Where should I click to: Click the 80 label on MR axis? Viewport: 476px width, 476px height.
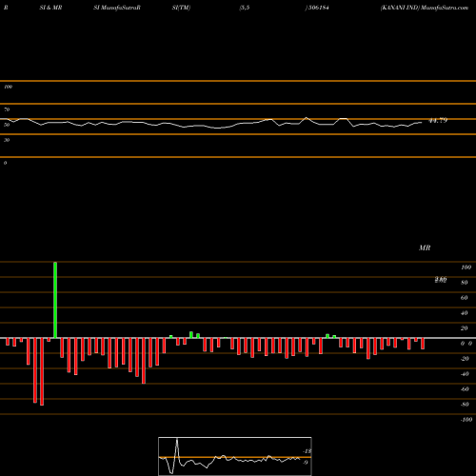pyautogui.click(x=465, y=283)
